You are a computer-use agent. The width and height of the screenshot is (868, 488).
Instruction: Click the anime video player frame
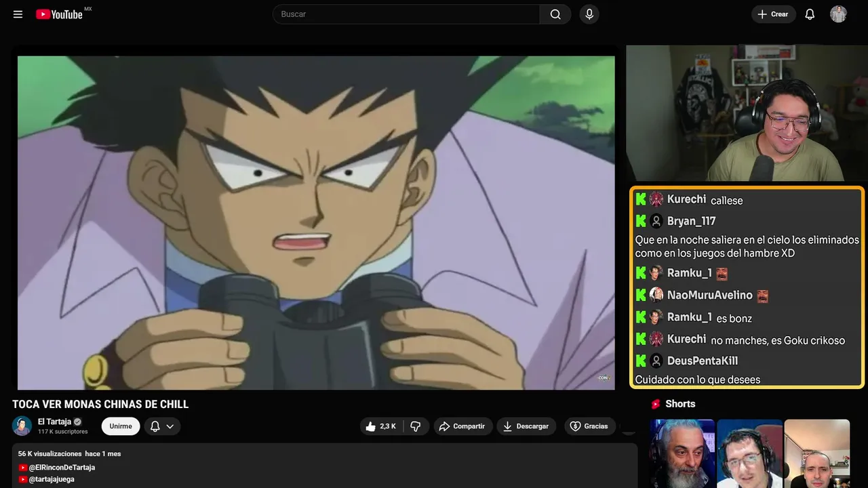tap(316, 222)
